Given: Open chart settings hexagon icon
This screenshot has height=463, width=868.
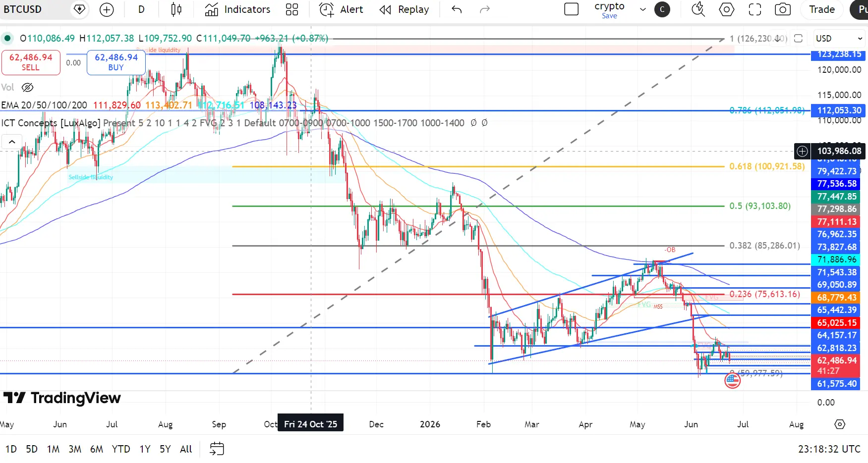Looking at the screenshot, I should tap(727, 9).
